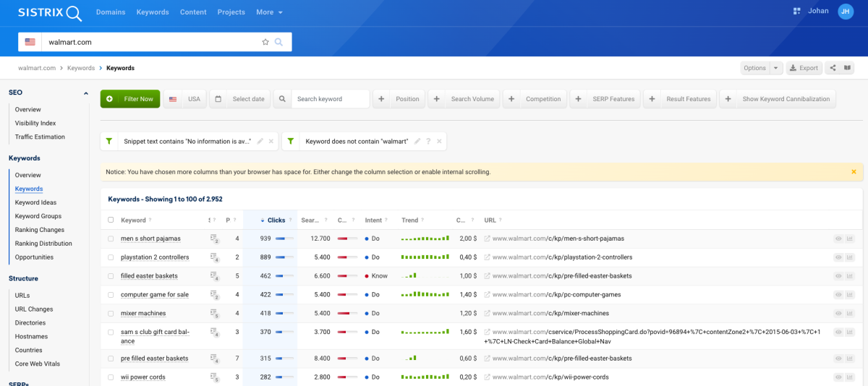Add a Search Volume filter

(x=464, y=99)
